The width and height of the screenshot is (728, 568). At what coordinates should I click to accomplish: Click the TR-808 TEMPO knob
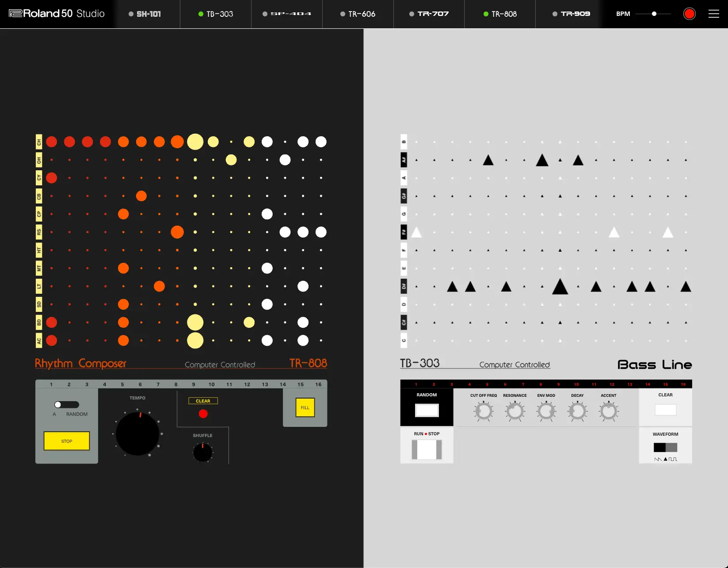(137, 434)
